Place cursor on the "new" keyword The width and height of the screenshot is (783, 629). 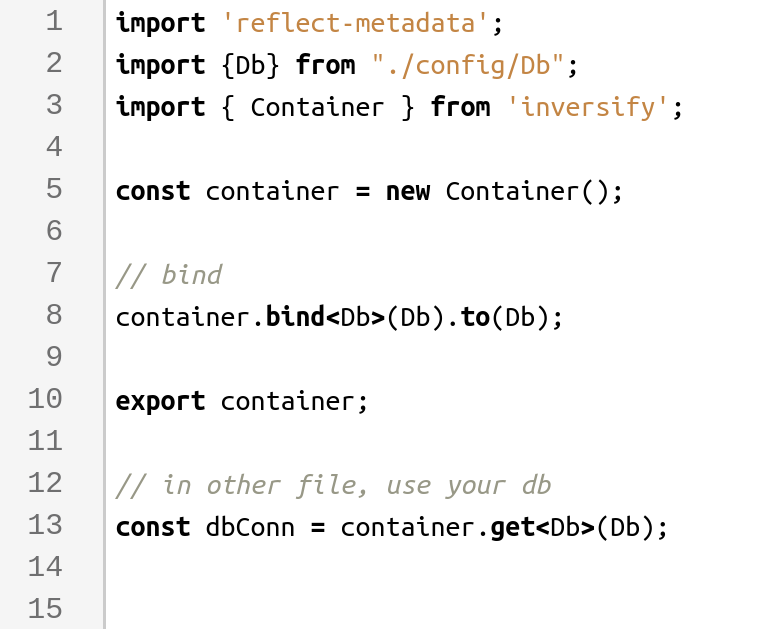coord(407,191)
